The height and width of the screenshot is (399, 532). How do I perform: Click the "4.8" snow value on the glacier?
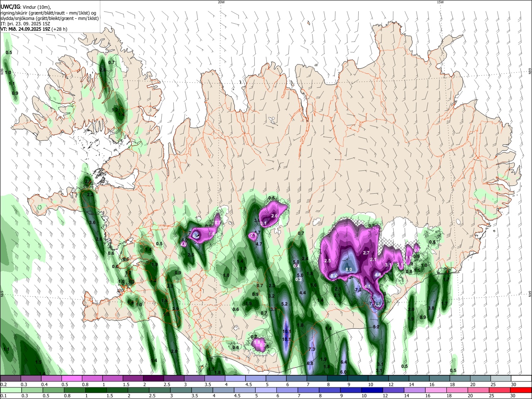point(378,275)
